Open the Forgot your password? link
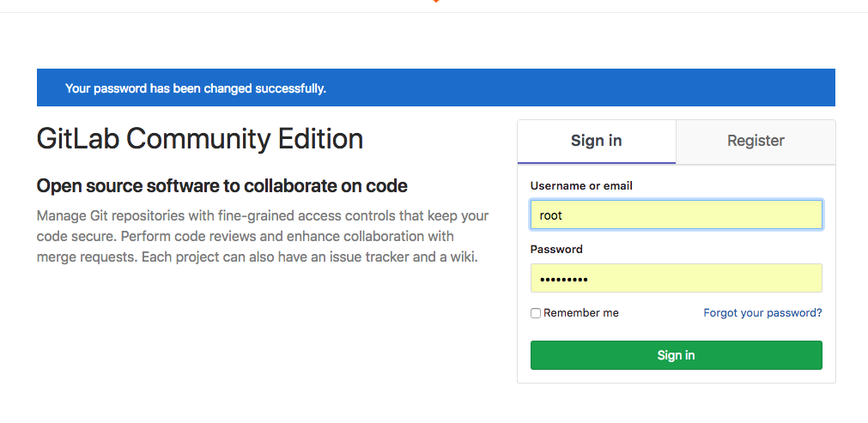This screenshot has width=868, height=423. point(762,313)
